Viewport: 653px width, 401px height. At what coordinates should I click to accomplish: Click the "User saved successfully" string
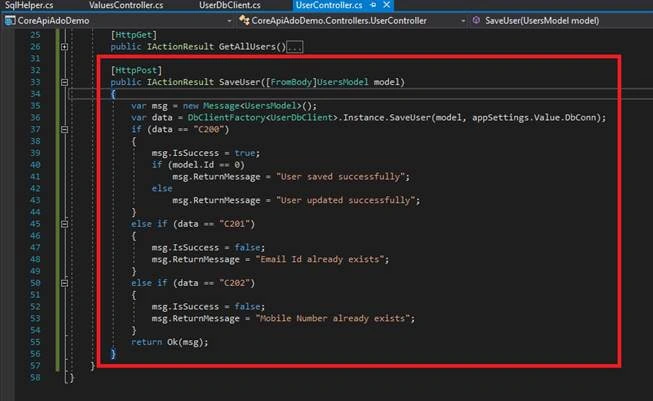(x=340, y=177)
